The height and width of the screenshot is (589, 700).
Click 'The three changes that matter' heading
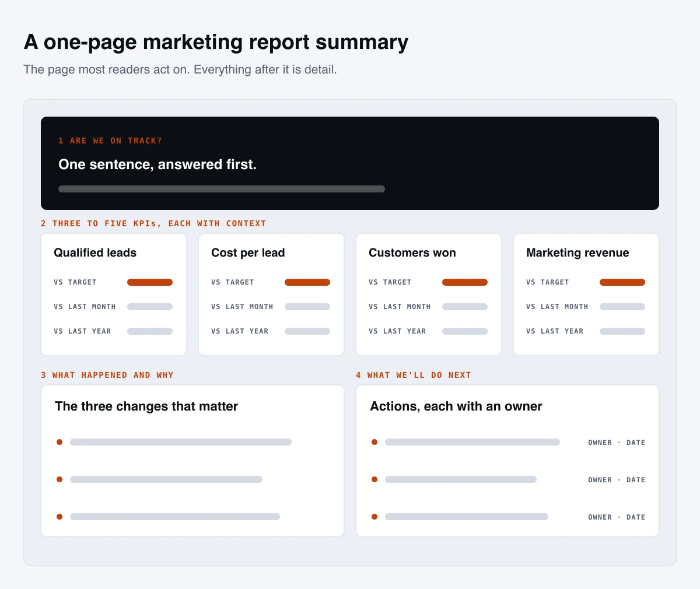click(x=146, y=406)
